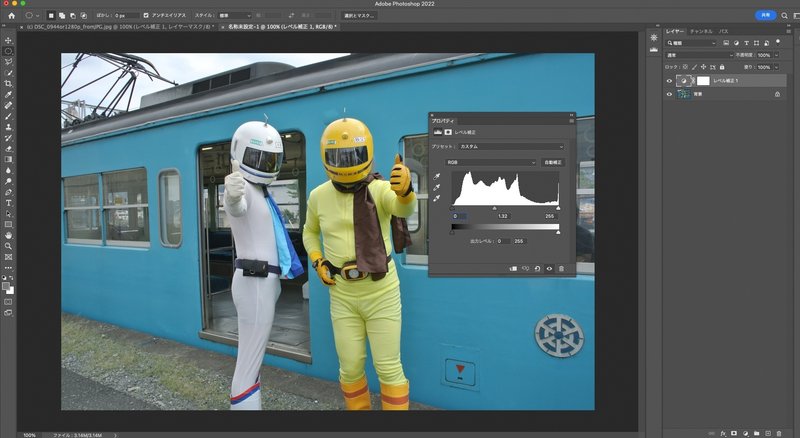Filter layers by adjustment layer icon

coord(736,43)
